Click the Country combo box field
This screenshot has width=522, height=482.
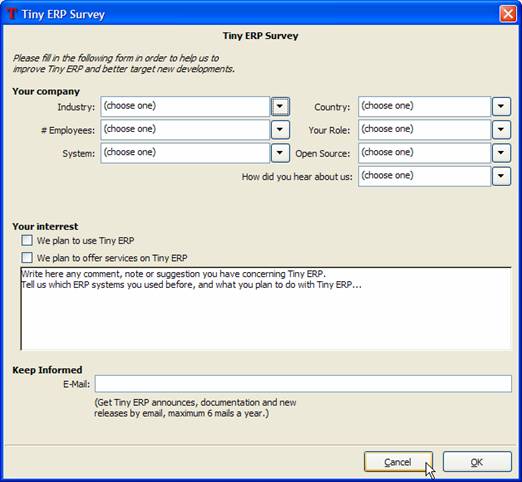(x=424, y=106)
